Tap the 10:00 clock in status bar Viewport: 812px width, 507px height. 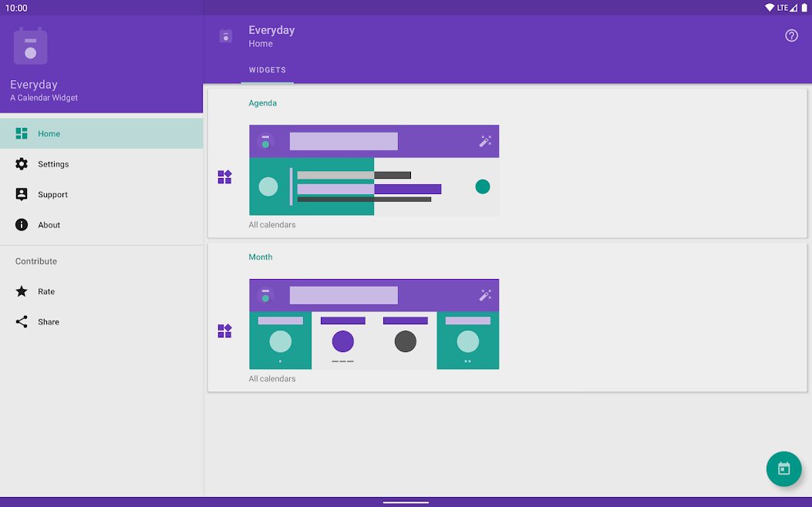(x=16, y=8)
